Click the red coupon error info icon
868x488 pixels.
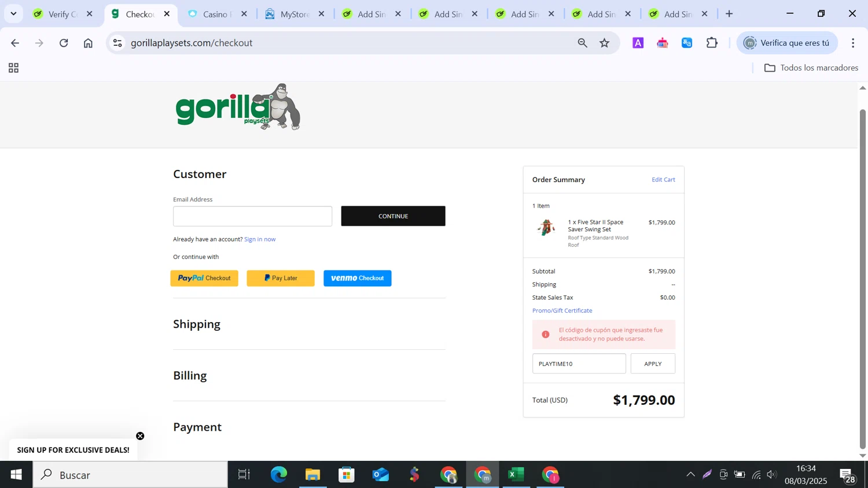click(x=545, y=334)
